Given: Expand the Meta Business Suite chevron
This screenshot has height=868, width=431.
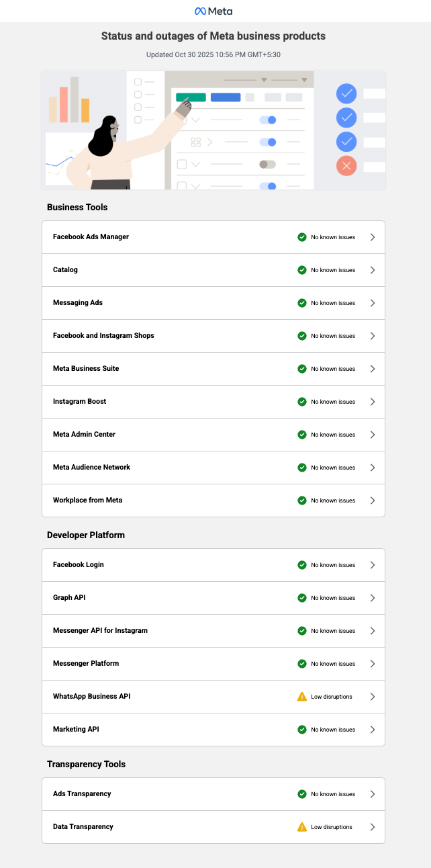Looking at the screenshot, I should point(373,369).
